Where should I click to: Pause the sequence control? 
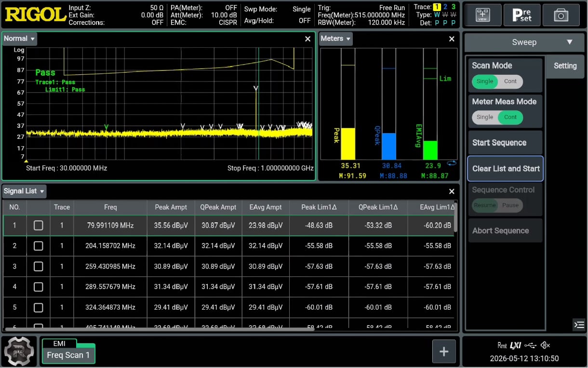[510, 205]
